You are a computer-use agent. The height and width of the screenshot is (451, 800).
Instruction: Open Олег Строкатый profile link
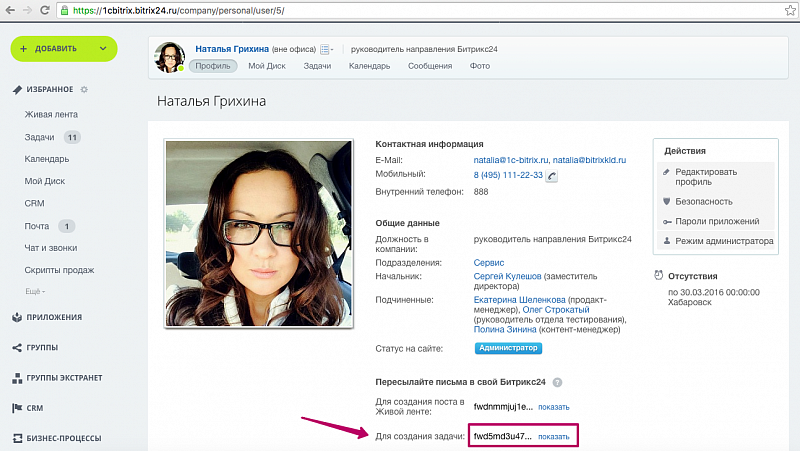pyautogui.click(x=556, y=310)
